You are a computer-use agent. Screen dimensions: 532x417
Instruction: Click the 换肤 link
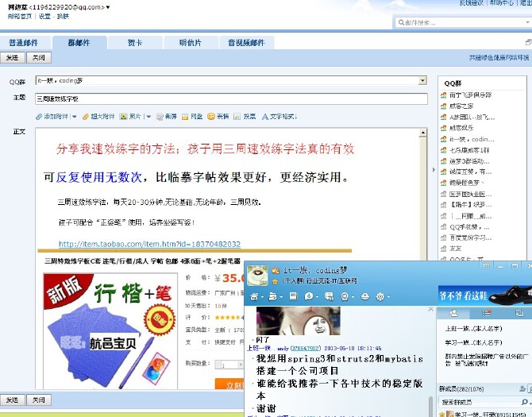point(63,17)
